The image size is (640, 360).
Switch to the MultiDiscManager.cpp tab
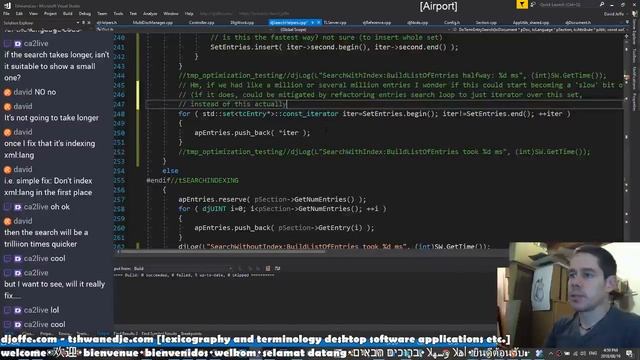pyautogui.click(x=153, y=22)
